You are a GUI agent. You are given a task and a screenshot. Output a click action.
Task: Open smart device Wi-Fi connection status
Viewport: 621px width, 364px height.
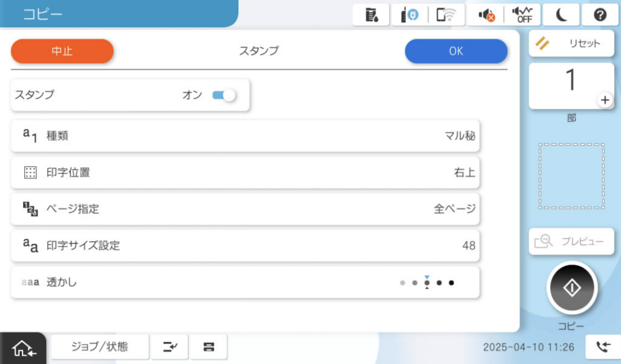click(445, 15)
